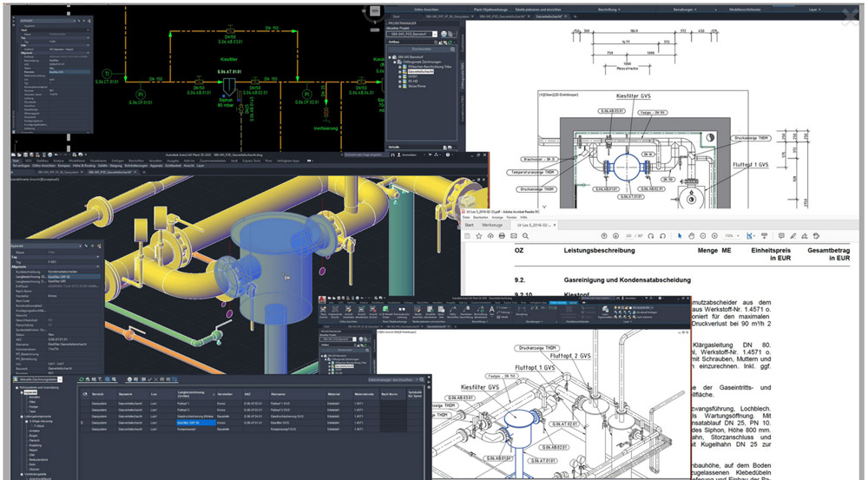Select the Apparate node in Datenmanager tree
The width and height of the screenshot is (868, 480).
(30, 392)
